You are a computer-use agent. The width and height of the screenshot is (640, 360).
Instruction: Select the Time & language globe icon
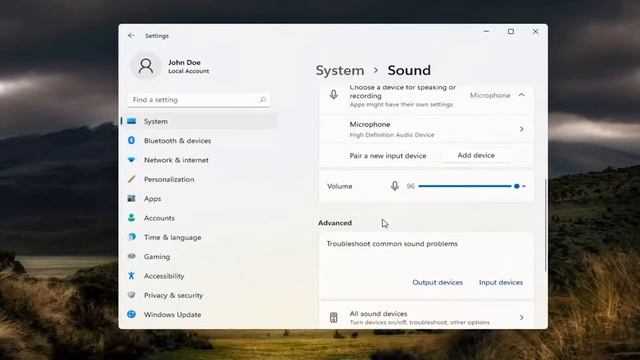pos(131,237)
